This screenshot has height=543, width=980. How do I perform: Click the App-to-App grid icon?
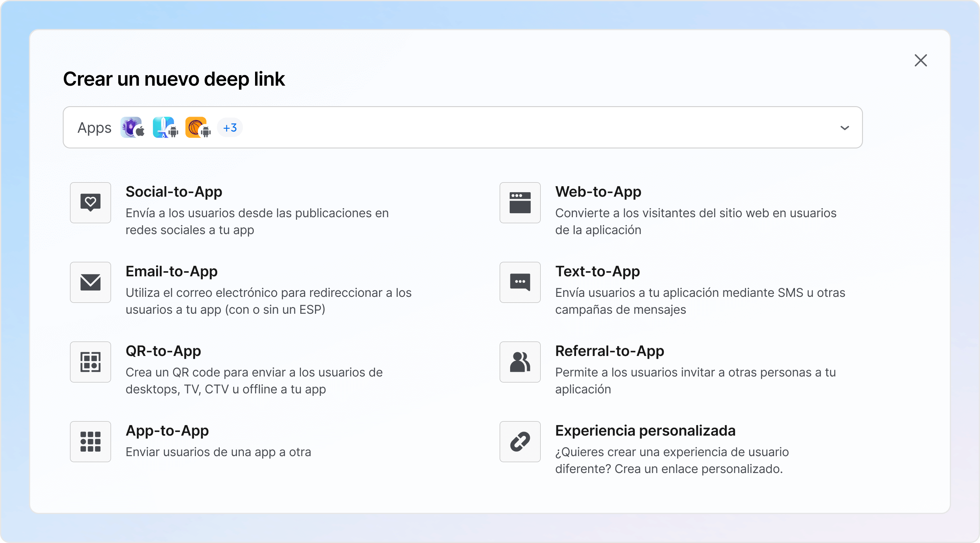coord(90,442)
